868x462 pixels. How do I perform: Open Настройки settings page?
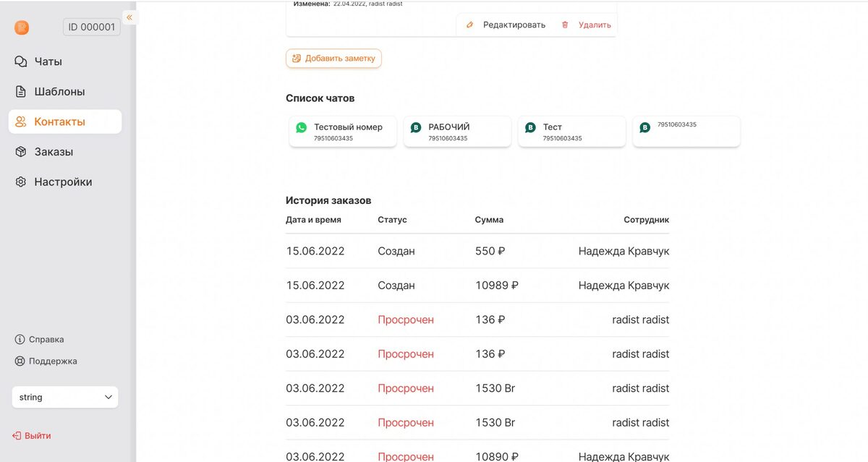click(x=63, y=182)
